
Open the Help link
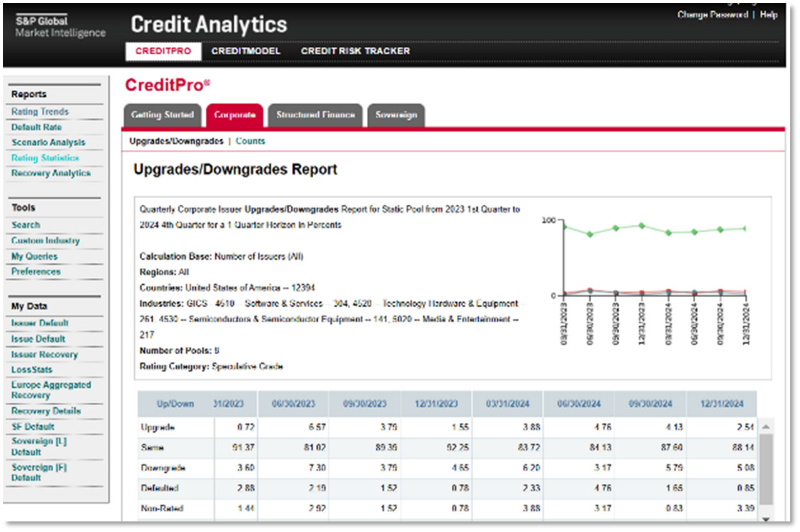click(769, 14)
